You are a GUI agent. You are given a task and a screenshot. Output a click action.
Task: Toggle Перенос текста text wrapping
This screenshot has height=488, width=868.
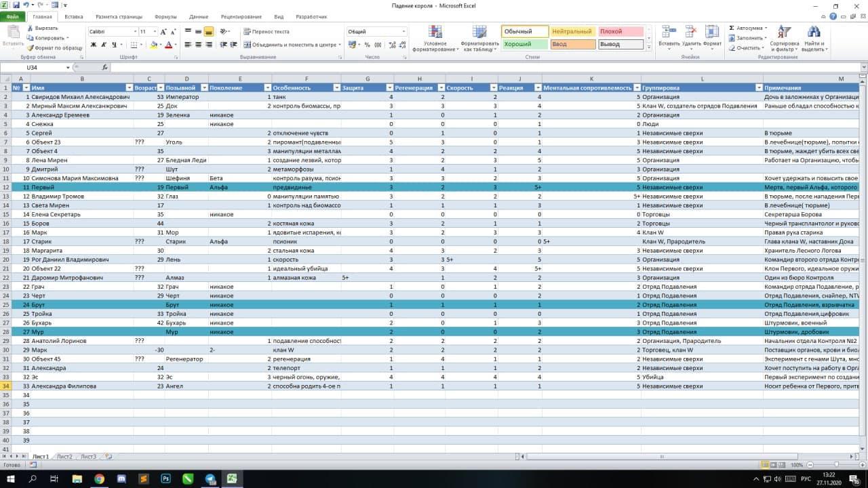[x=266, y=32]
